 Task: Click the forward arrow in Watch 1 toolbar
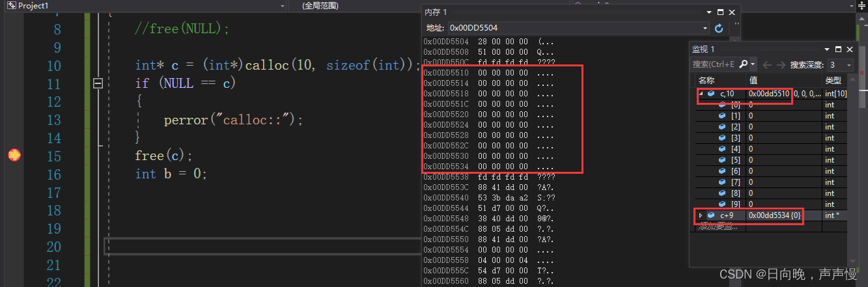tap(780, 64)
